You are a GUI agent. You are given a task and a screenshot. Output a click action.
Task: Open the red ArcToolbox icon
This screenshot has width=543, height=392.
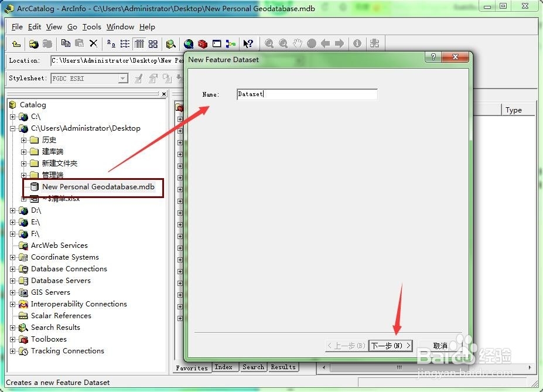[203, 43]
